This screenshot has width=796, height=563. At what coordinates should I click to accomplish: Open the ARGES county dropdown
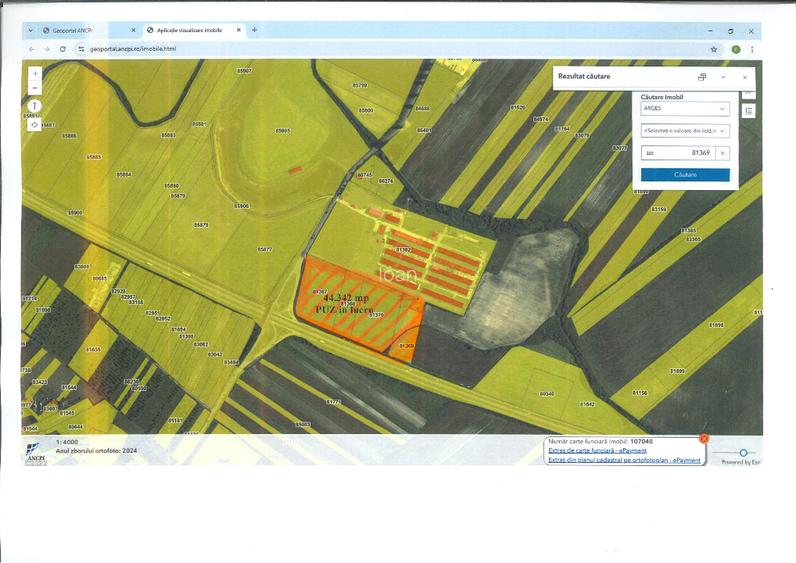(x=685, y=109)
